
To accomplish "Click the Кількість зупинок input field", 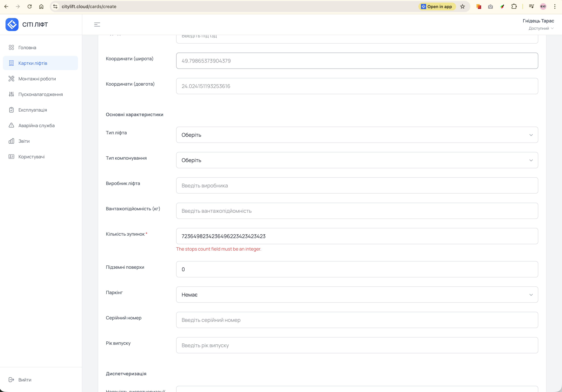I will click(357, 236).
